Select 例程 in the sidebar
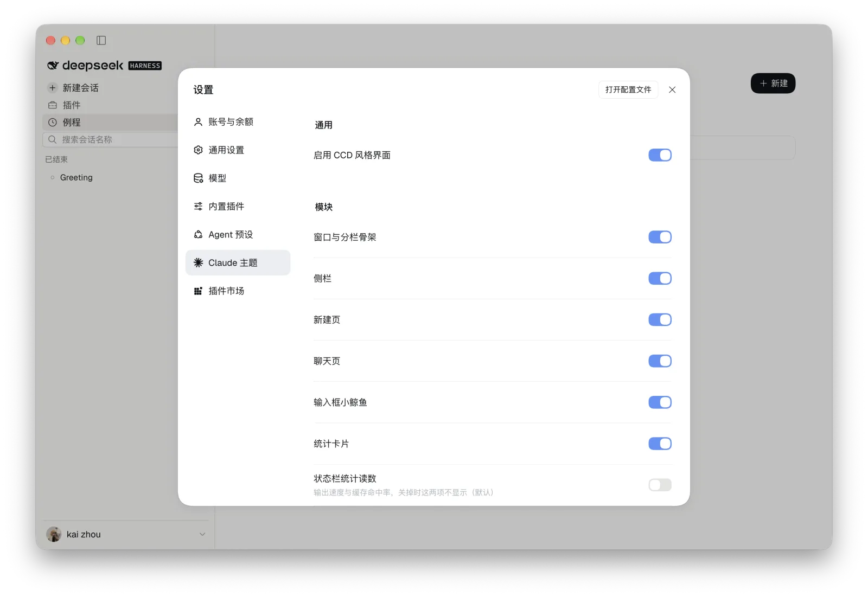Screen dimensions: 868x597 coord(110,122)
